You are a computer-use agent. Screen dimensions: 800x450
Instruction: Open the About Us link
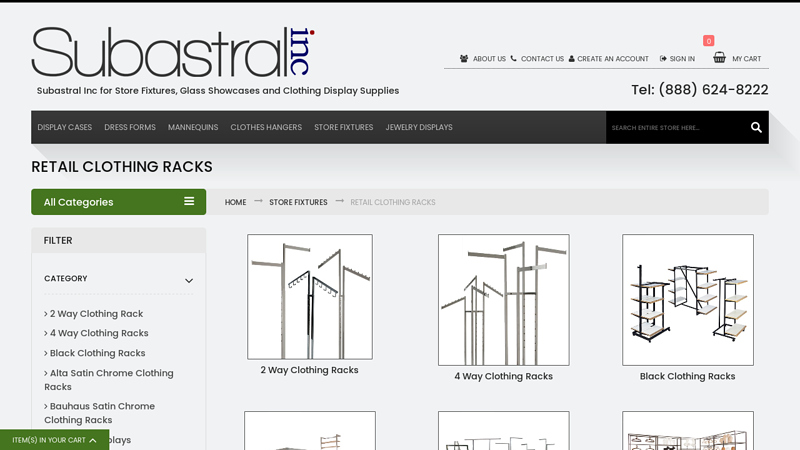[x=489, y=59]
